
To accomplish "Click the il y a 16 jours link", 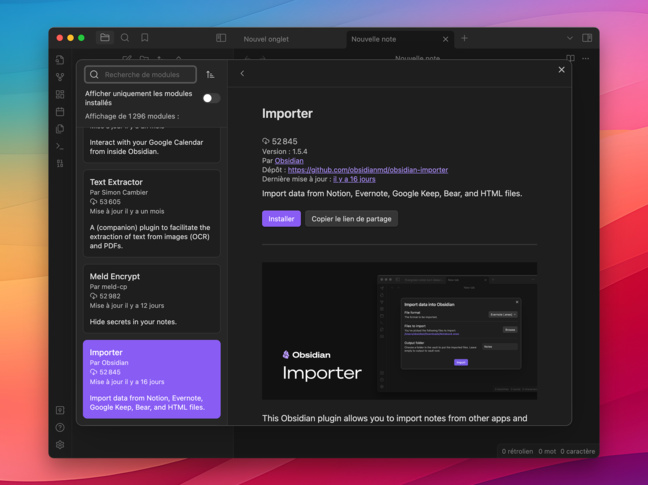I will pos(354,179).
